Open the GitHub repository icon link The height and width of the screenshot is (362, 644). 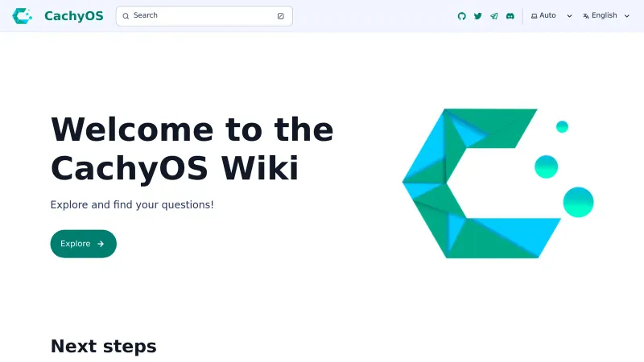(x=462, y=16)
